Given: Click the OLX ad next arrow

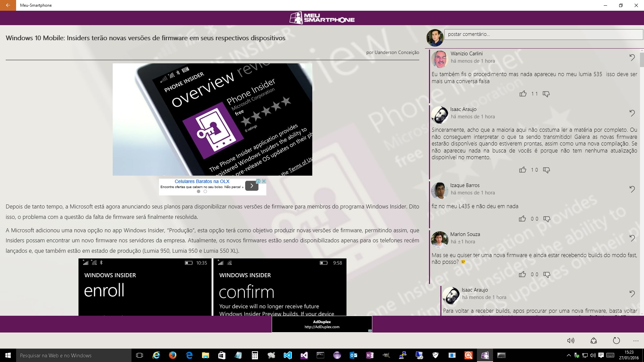Looking at the screenshot, I should [252, 186].
